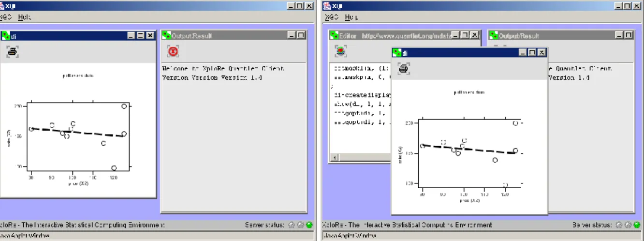This screenshot has width=644, height=241.
Task: Click the green title icon of the right Output/Result window
Action: (x=494, y=35)
